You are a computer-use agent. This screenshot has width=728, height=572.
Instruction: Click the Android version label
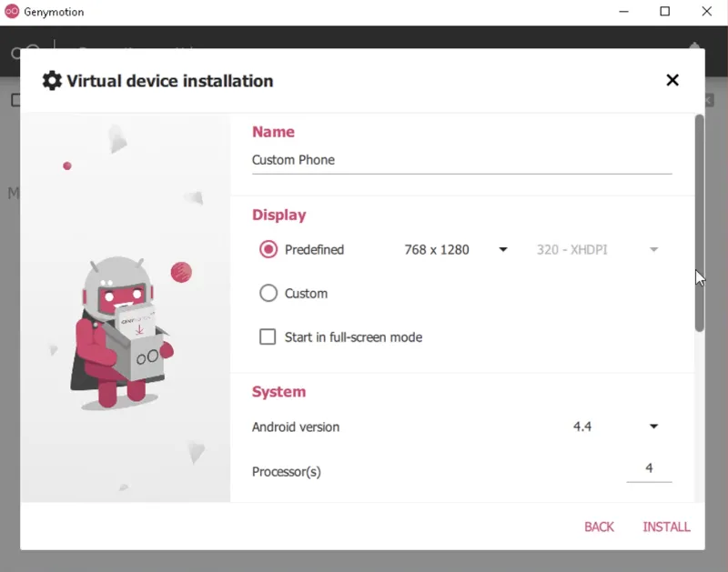point(296,426)
